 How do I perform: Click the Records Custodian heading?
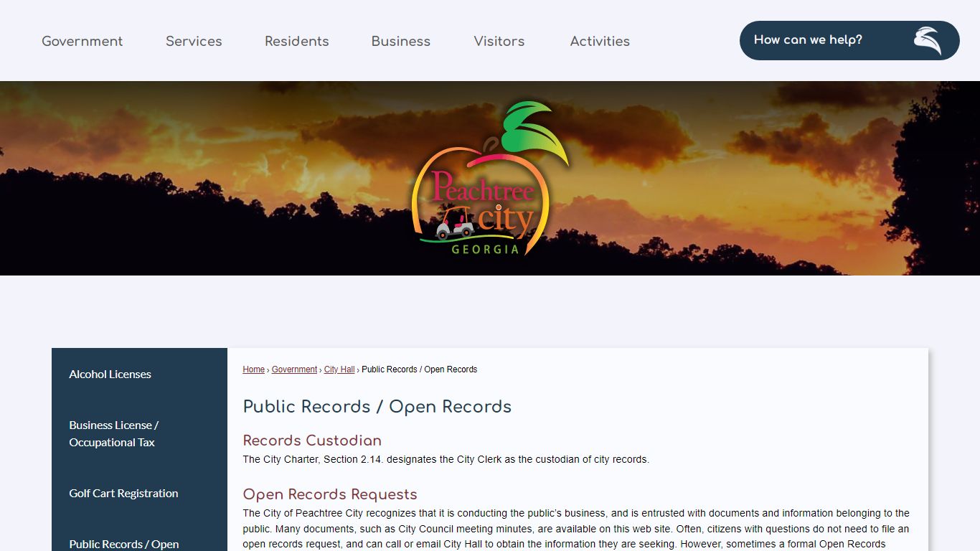point(312,441)
